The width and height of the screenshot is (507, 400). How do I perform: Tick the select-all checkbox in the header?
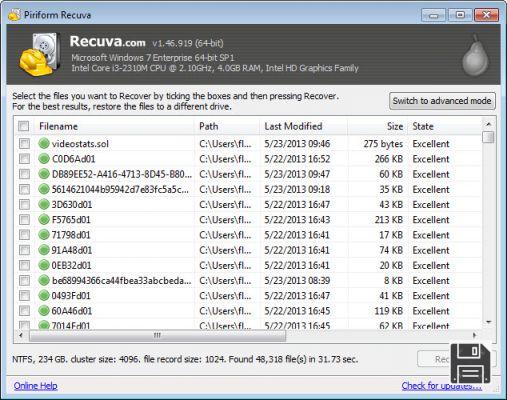click(24, 126)
